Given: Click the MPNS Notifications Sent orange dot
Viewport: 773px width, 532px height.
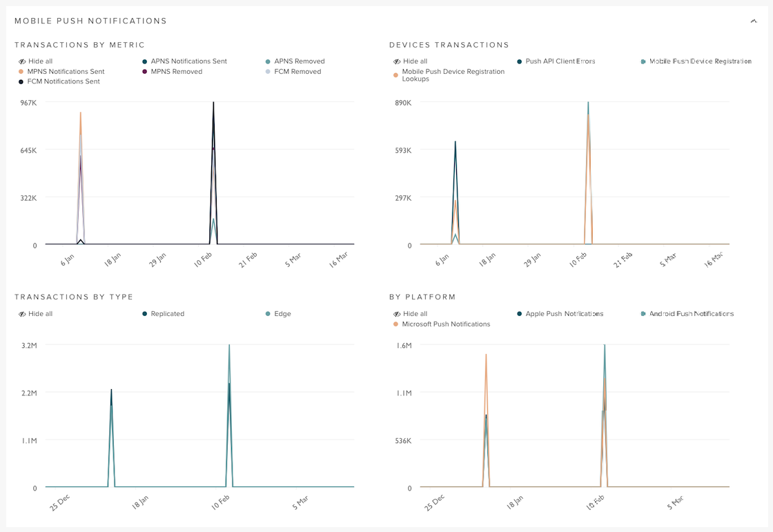Looking at the screenshot, I should 21,72.
